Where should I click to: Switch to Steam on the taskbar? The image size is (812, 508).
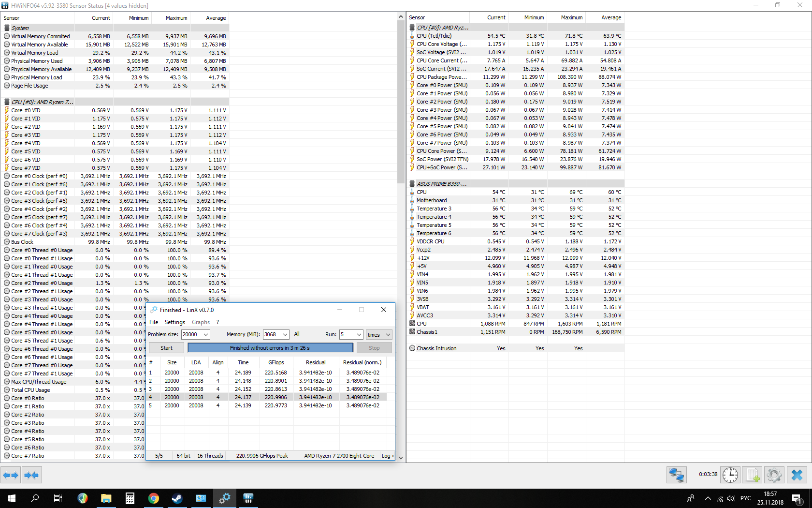[x=177, y=498]
